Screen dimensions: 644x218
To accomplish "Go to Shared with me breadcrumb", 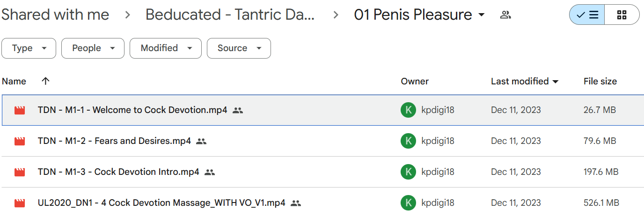I will click(55, 15).
